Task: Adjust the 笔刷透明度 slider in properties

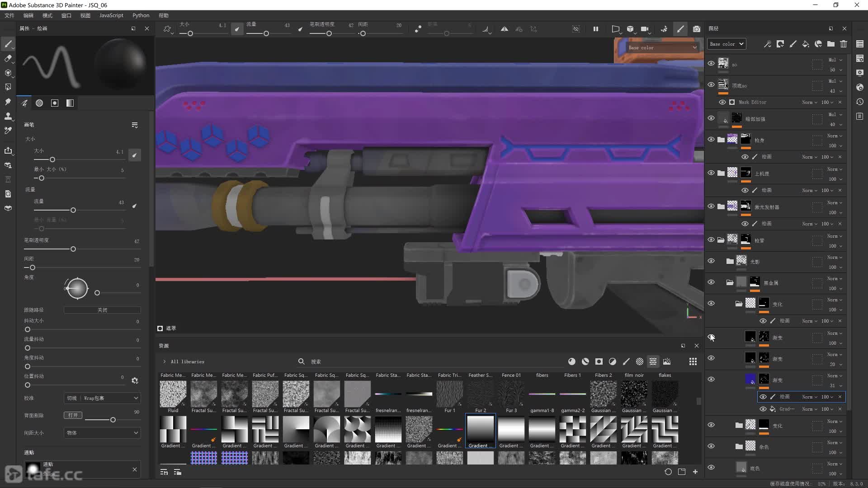Action: (x=82, y=249)
